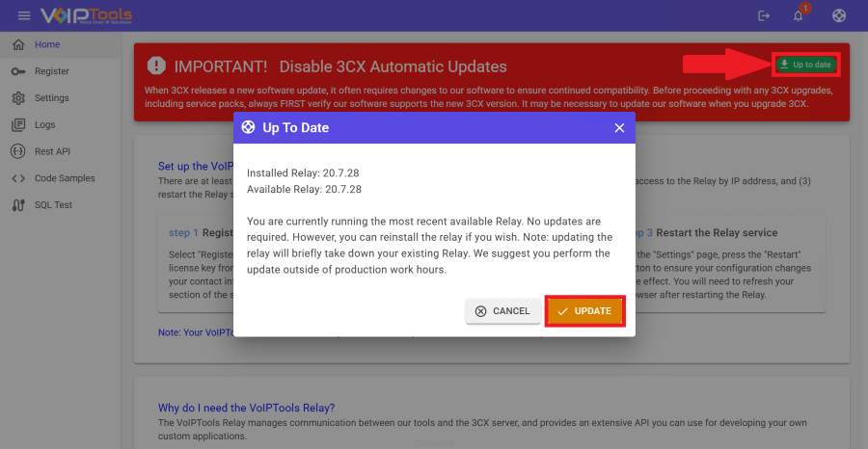Select Code Samples in sidebar
Viewport: 868px width, 449px height.
point(65,178)
